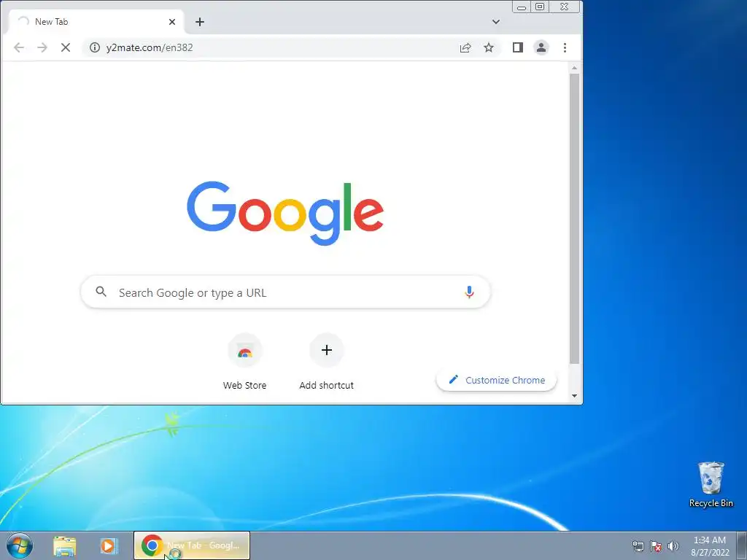Click Show desktop strip at taskbar end
The width and height of the screenshot is (747, 560).
742,545
